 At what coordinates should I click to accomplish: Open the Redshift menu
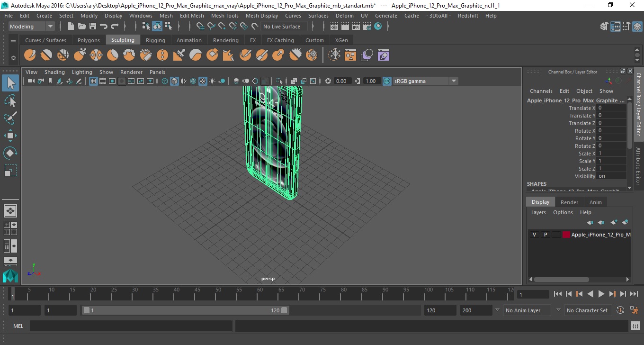pos(468,16)
